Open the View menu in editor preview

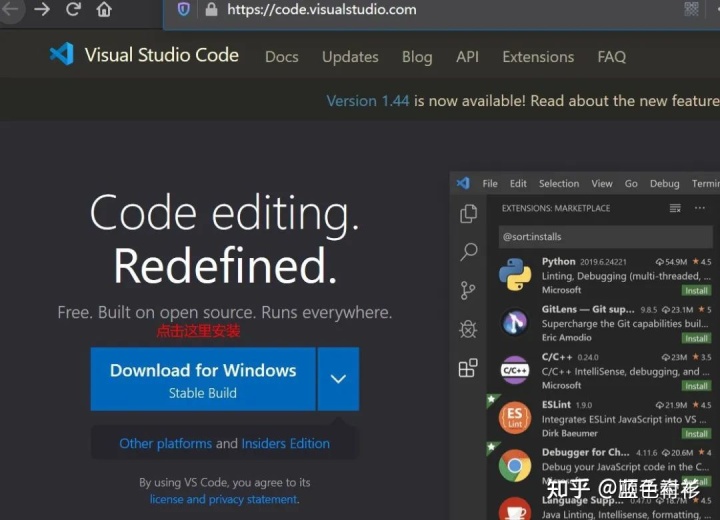point(602,184)
